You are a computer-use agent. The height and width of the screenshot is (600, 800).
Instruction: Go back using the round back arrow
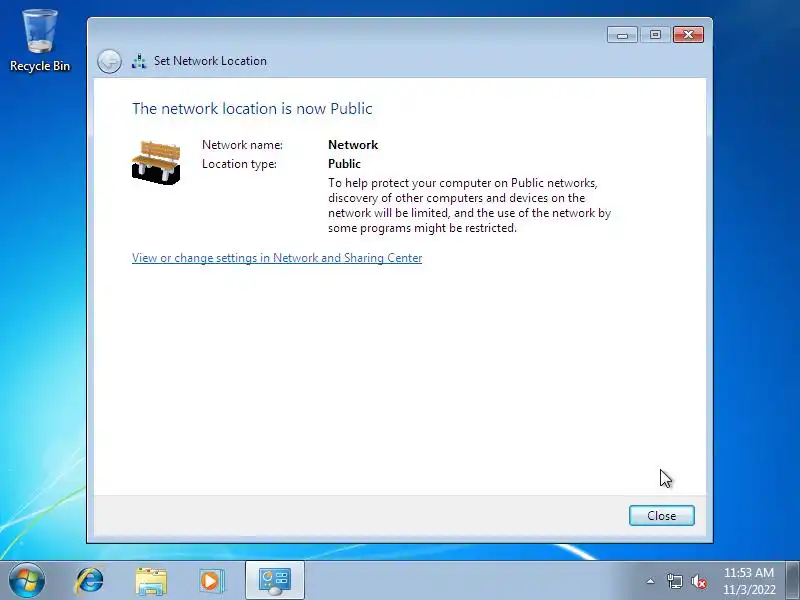click(x=109, y=61)
